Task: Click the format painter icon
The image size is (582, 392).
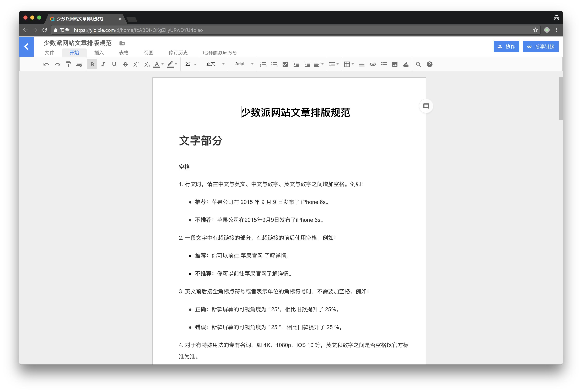Action: [x=68, y=64]
